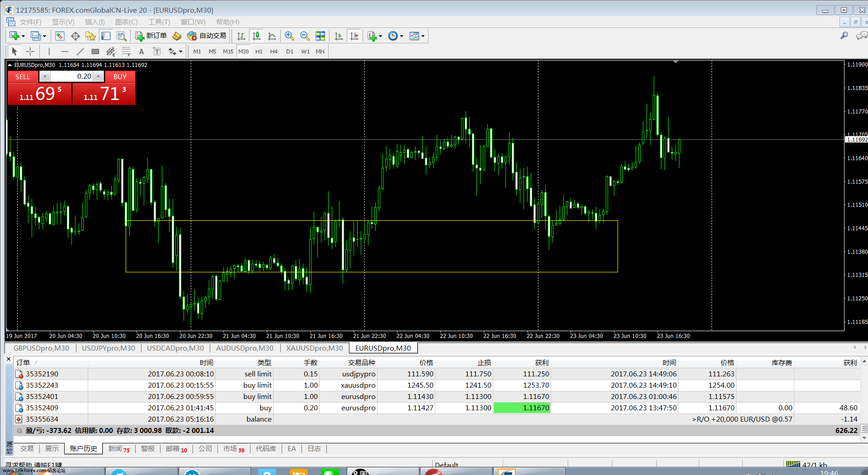Select the vertical line tool
This screenshot has width=868, height=475.
click(x=49, y=51)
